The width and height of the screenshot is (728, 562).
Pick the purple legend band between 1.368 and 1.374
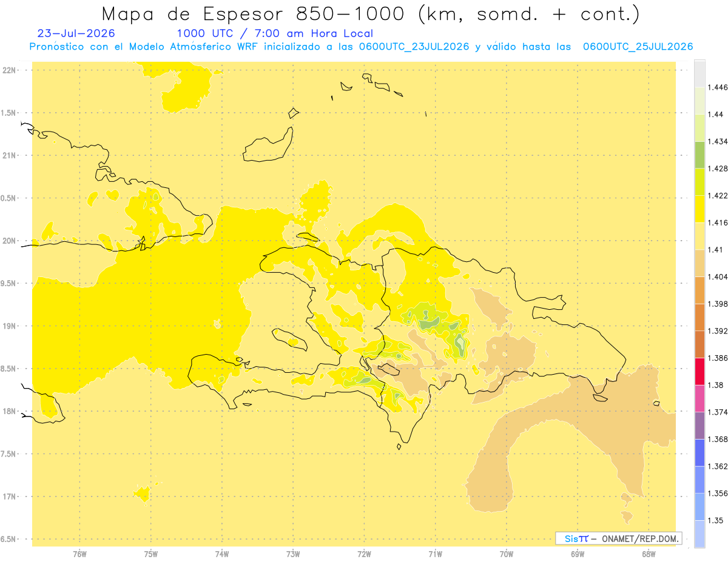[x=699, y=426]
